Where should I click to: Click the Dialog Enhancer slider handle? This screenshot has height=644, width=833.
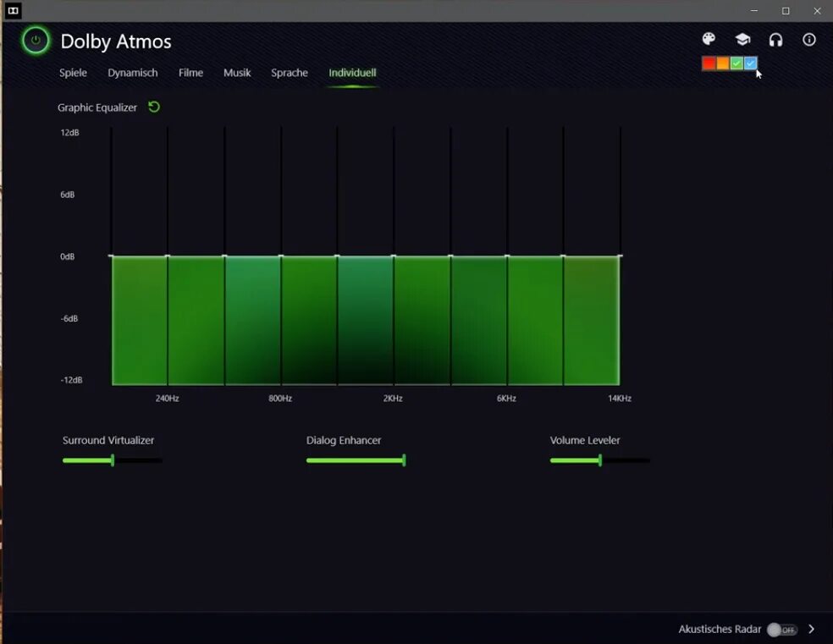[x=405, y=460]
